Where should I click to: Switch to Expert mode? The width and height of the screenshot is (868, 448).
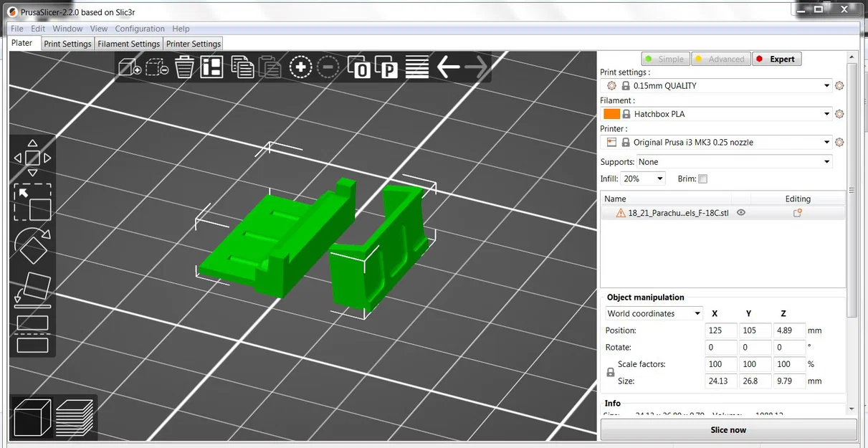click(x=776, y=59)
